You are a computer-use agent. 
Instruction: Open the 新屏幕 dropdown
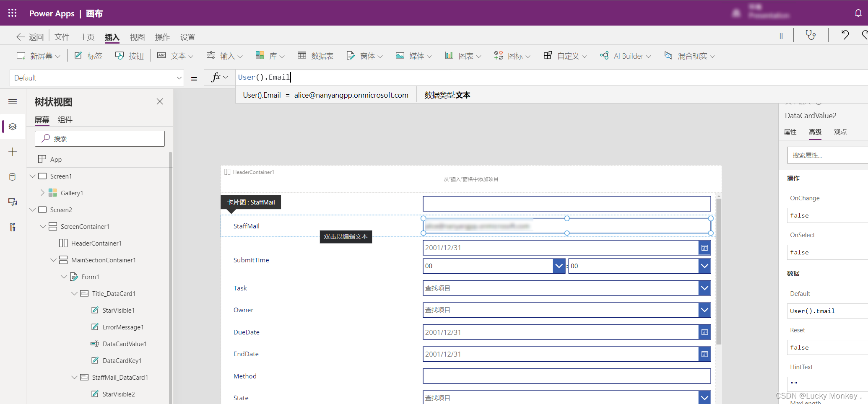pyautogui.click(x=39, y=56)
